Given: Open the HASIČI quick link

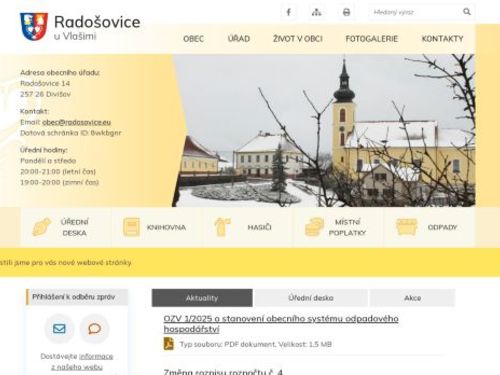Looking at the screenshot, I should pos(248,227).
